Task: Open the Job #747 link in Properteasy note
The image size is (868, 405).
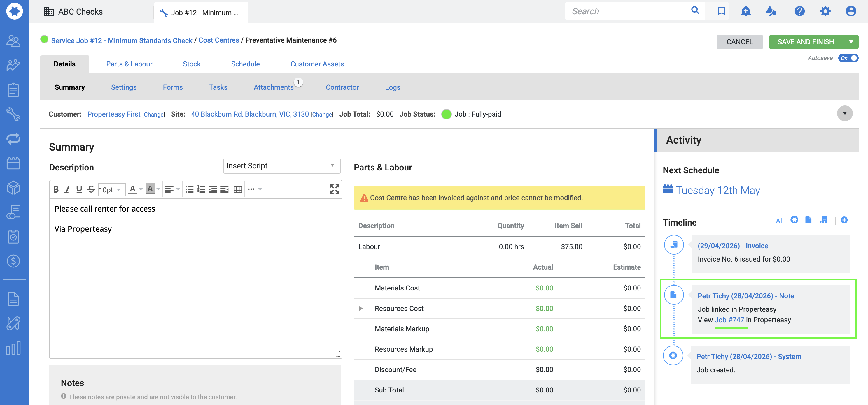Action: click(729, 320)
